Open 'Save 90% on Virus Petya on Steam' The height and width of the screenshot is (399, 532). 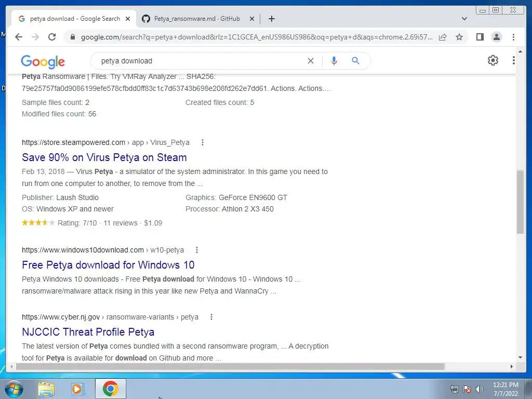pyautogui.click(x=104, y=157)
